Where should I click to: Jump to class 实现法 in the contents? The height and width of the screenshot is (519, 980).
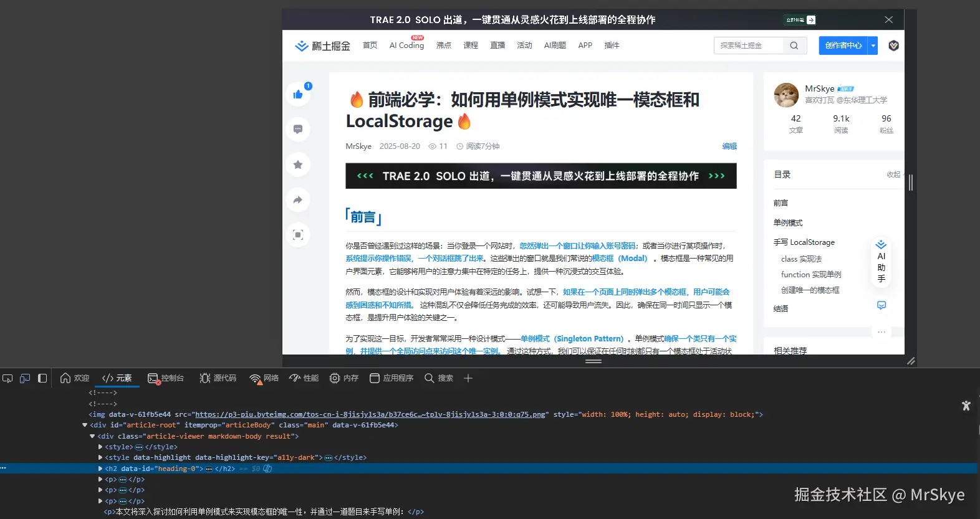801,259
